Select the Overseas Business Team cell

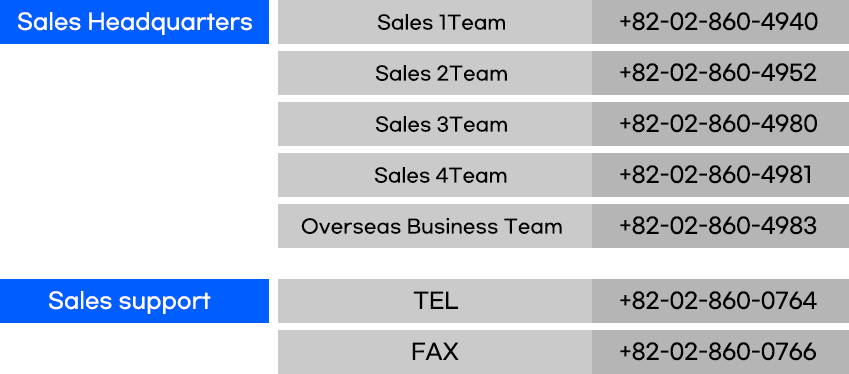[x=435, y=226]
